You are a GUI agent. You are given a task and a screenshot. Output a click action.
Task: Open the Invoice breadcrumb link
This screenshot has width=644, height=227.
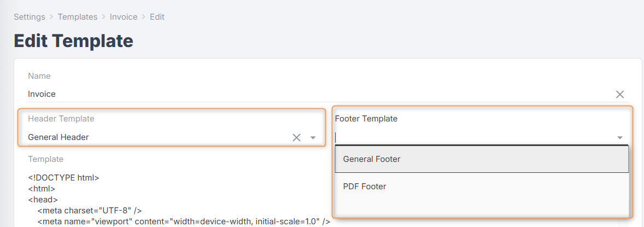[124, 17]
